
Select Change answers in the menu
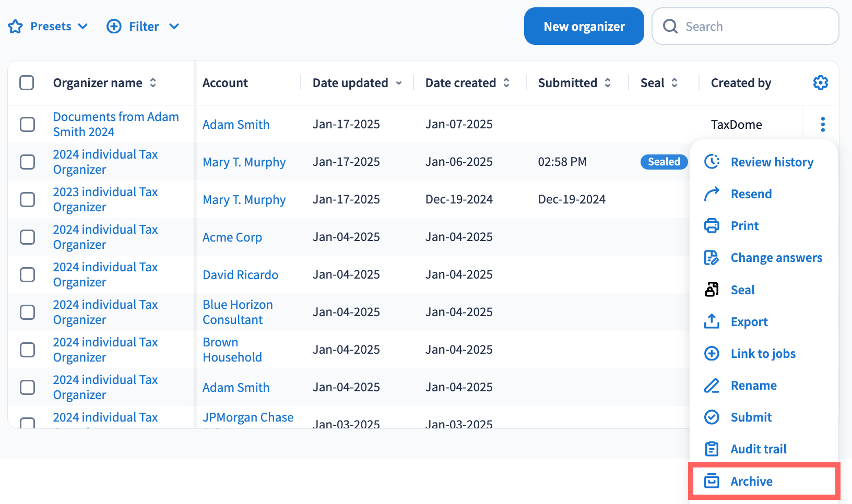pos(776,258)
